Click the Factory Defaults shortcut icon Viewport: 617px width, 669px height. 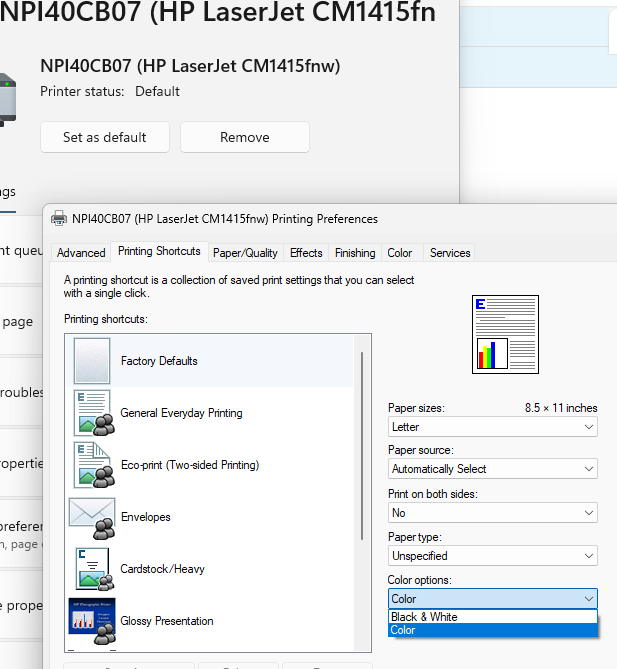coord(92,361)
